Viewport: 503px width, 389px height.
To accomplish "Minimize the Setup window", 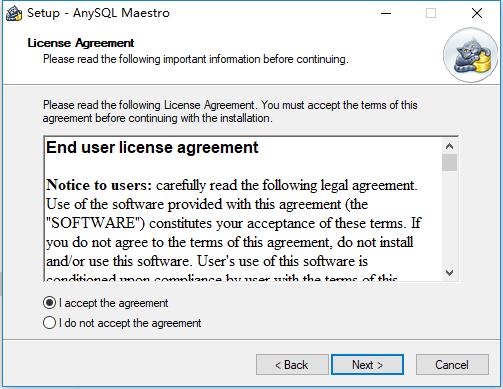I will tap(386, 13).
